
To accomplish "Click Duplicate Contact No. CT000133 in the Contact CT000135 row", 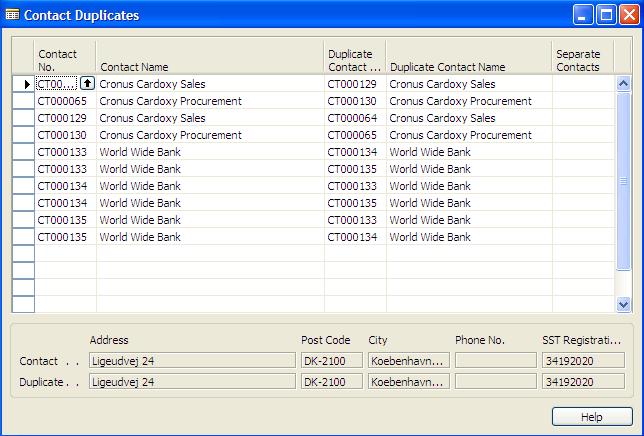I will (x=355, y=220).
